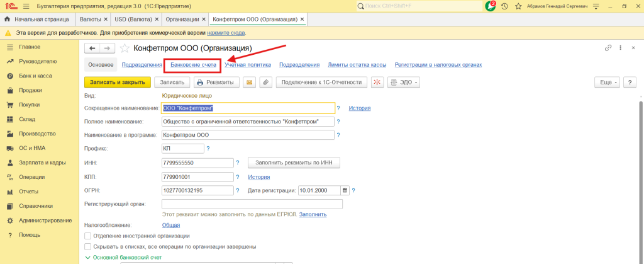Screen dimensions: 644x264
Task: Go forward with the right arrow button
Action: pos(107,48)
